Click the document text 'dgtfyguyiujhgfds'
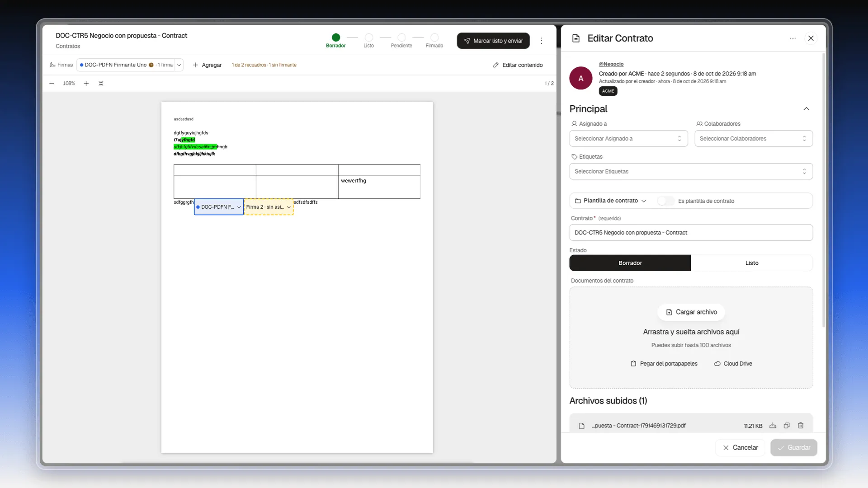The width and height of the screenshot is (868, 488). tap(191, 133)
